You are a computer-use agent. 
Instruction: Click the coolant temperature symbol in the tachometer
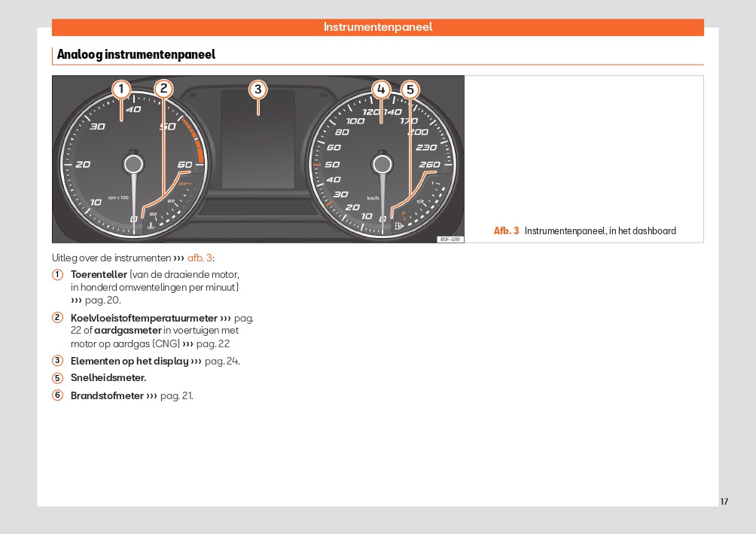tap(151, 224)
